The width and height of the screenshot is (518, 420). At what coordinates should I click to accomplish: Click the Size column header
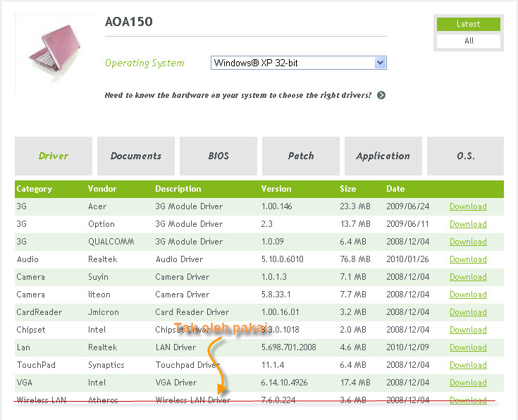(x=348, y=189)
